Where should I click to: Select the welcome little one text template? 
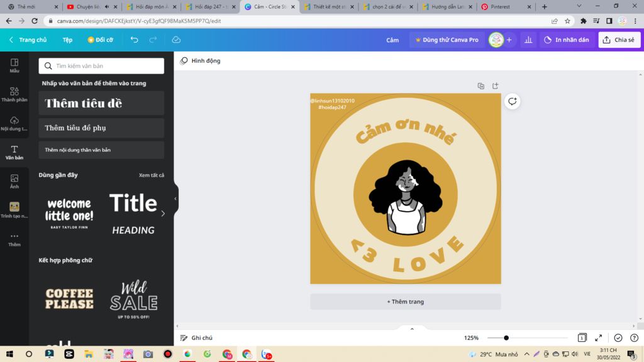pyautogui.click(x=69, y=214)
